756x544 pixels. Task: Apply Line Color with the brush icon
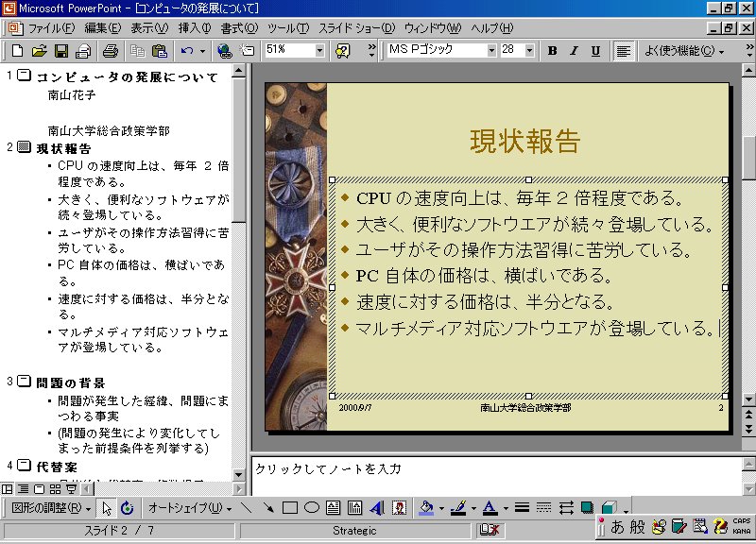pos(458,507)
